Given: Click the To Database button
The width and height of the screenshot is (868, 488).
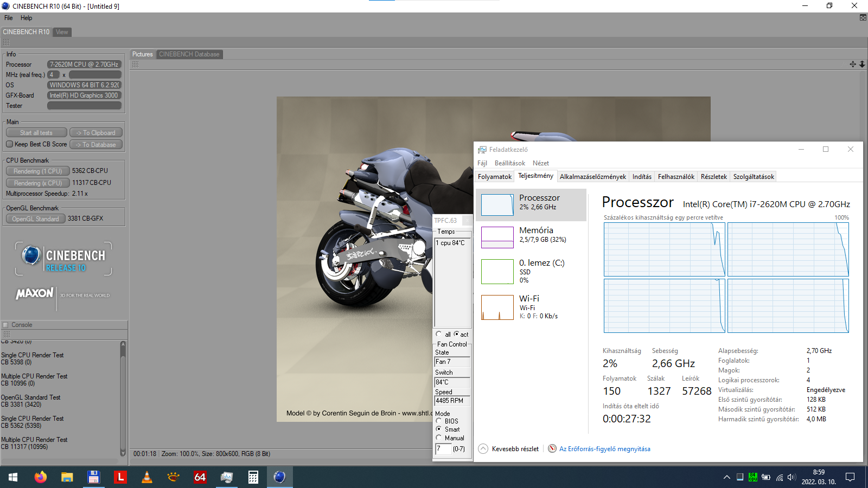Looking at the screenshot, I should (96, 145).
